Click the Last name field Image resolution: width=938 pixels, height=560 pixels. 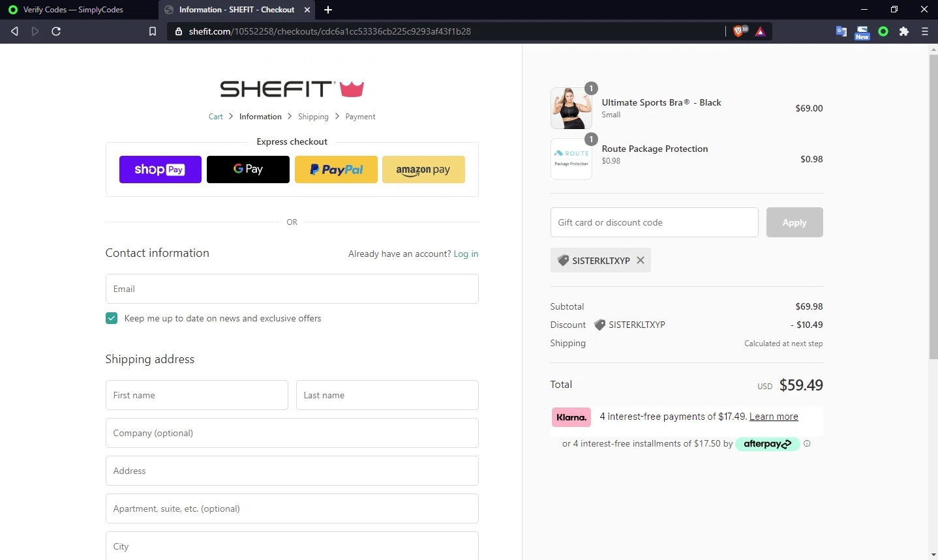387,395
